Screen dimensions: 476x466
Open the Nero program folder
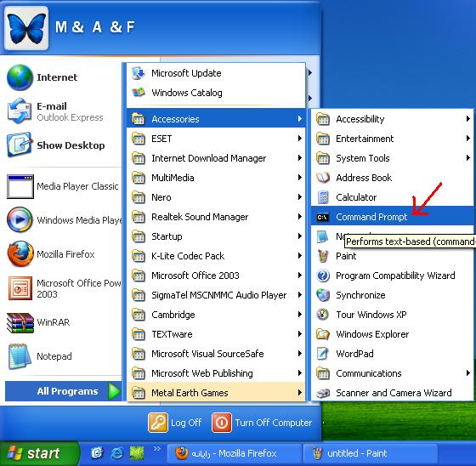click(216, 197)
